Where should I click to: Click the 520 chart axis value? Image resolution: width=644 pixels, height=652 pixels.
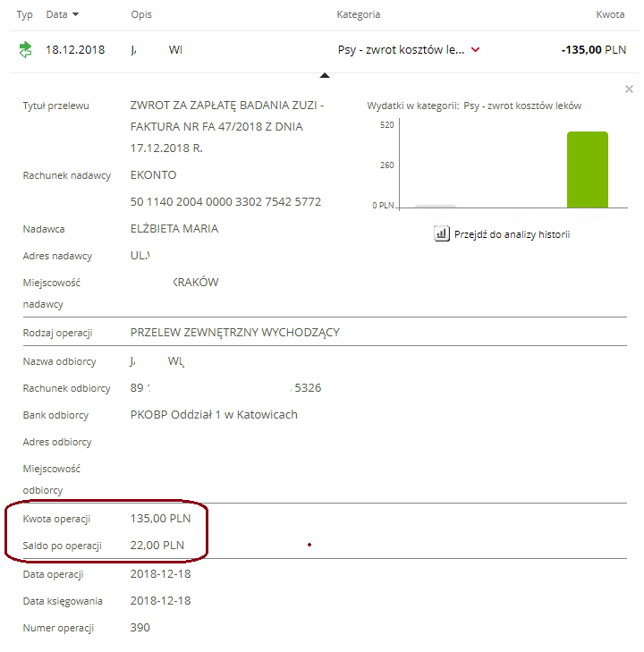[x=386, y=124]
